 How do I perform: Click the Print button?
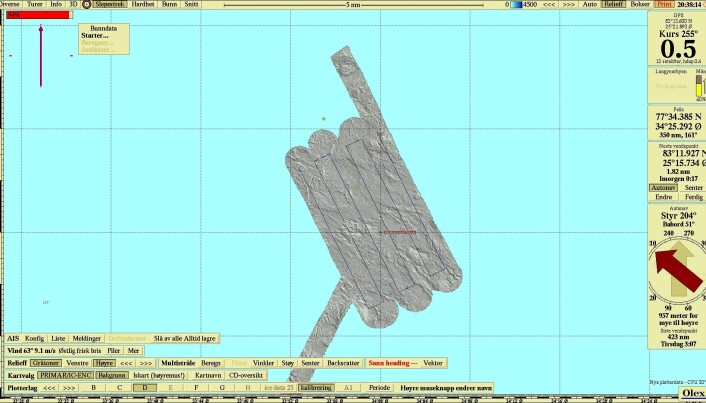(664, 4)
